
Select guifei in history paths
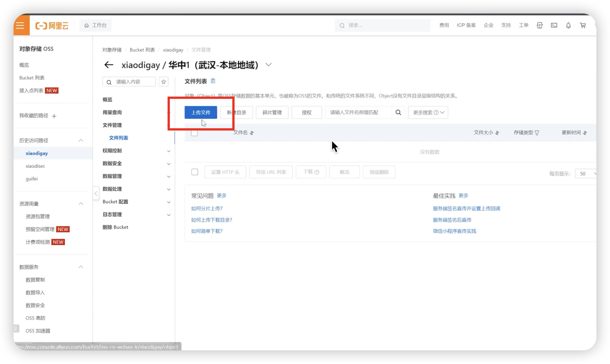[x=32, y=179]
